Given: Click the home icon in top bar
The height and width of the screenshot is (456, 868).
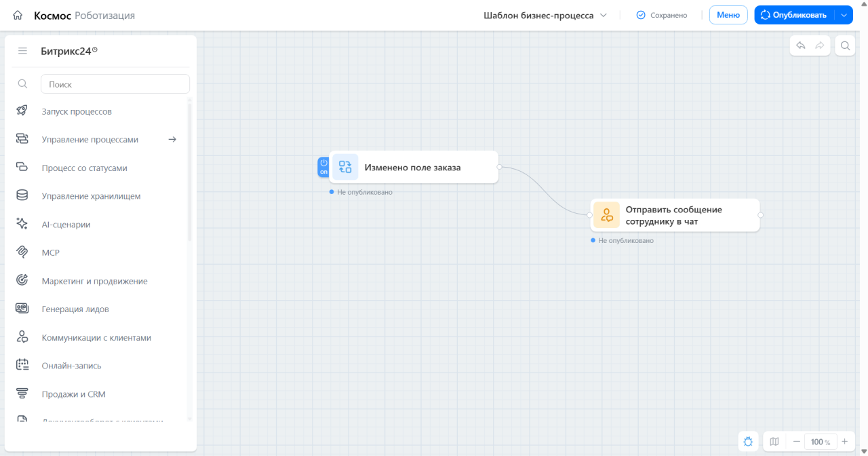Looking at the screenshot, I should click(x=18, y=15).
